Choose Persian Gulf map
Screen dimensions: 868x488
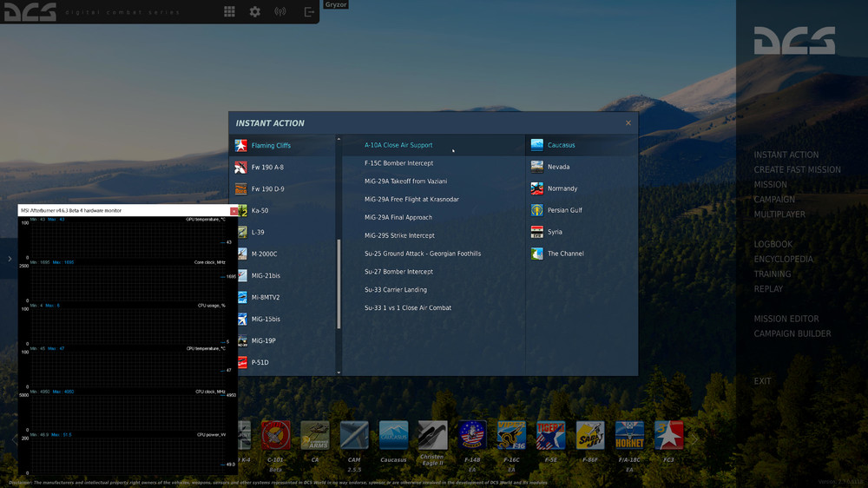pyautogui.click(x=582, y=210)
